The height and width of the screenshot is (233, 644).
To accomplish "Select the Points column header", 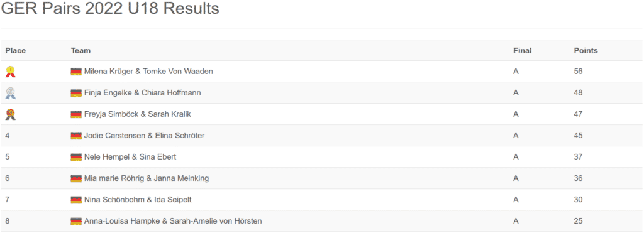I will (x=586, y=51).
